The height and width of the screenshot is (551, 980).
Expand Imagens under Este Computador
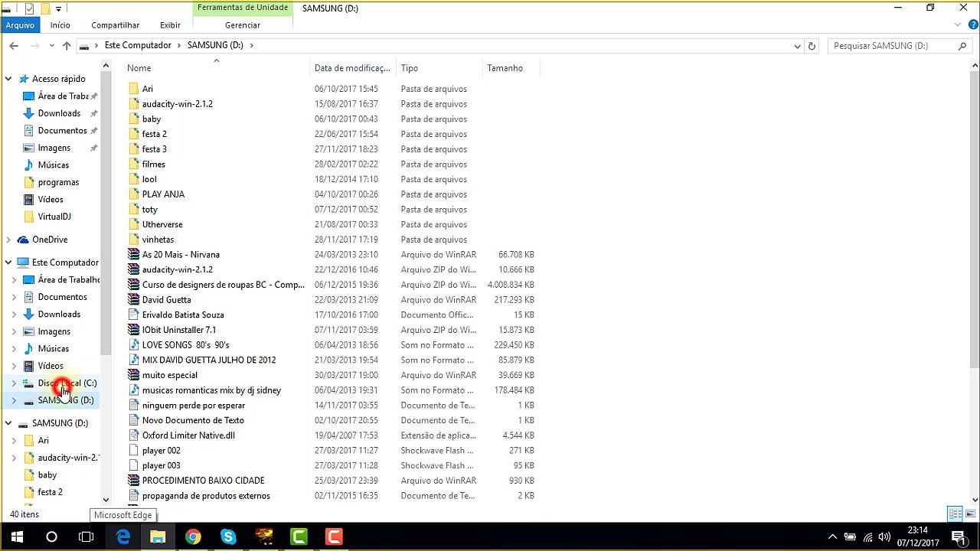14,331
